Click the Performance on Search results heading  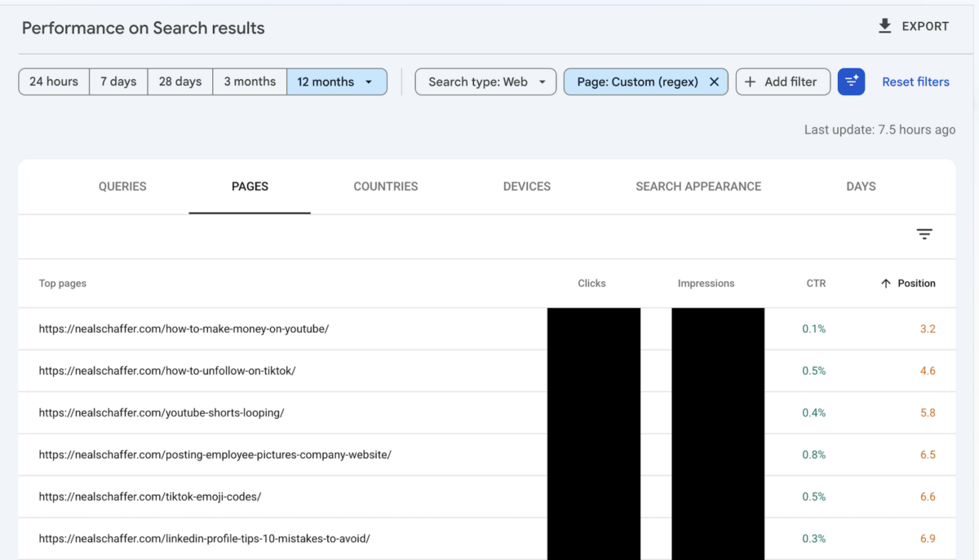point(144,28)
